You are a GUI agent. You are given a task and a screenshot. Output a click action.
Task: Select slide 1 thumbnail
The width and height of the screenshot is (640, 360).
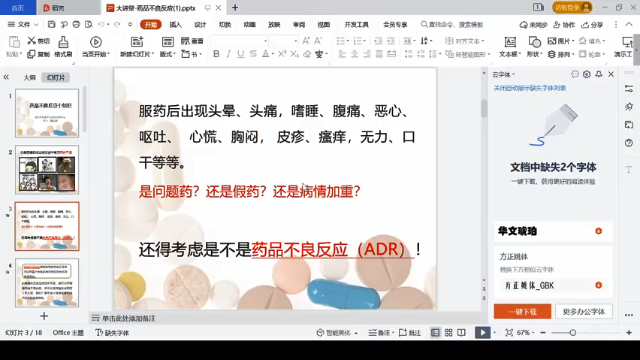point(47,113)
